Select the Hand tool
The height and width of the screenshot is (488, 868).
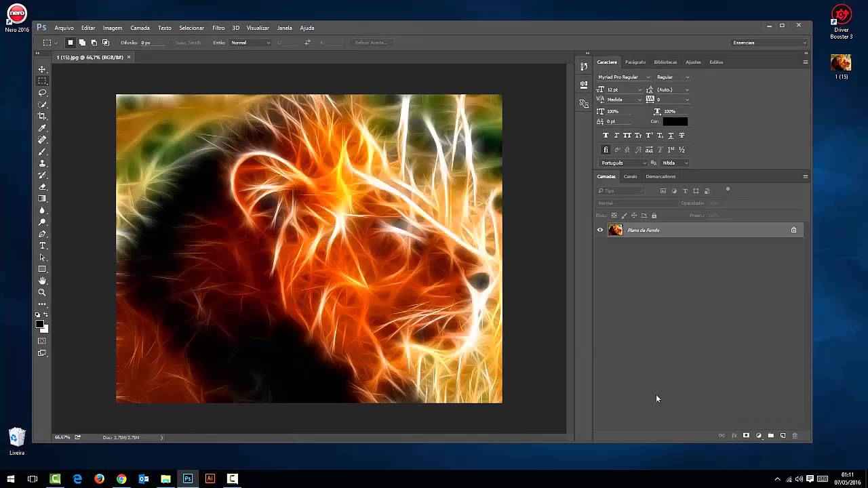[x=42, y=281]
